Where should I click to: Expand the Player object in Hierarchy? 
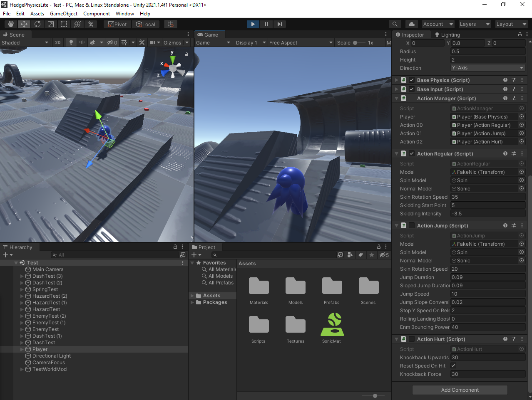coord(22,349)
